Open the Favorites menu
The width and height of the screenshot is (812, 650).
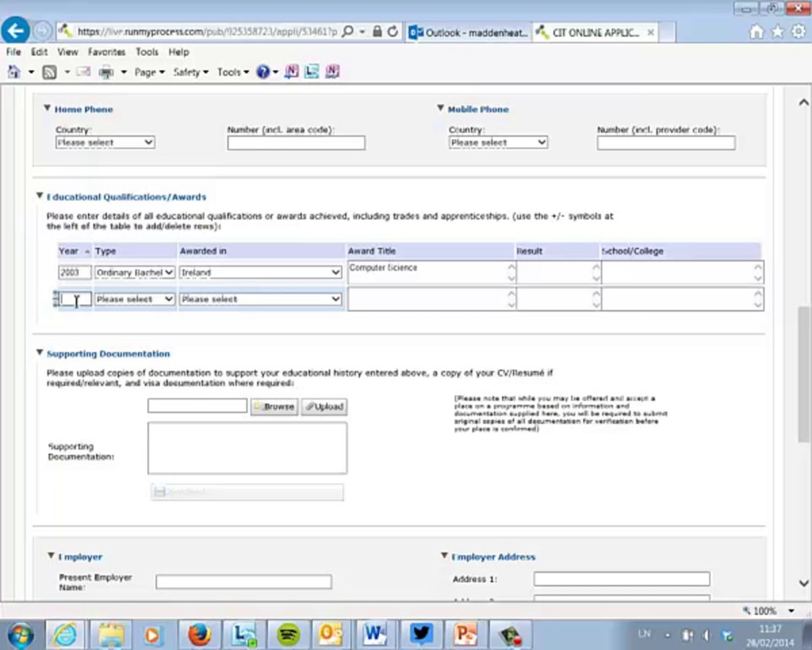click(x=106, y=52)
